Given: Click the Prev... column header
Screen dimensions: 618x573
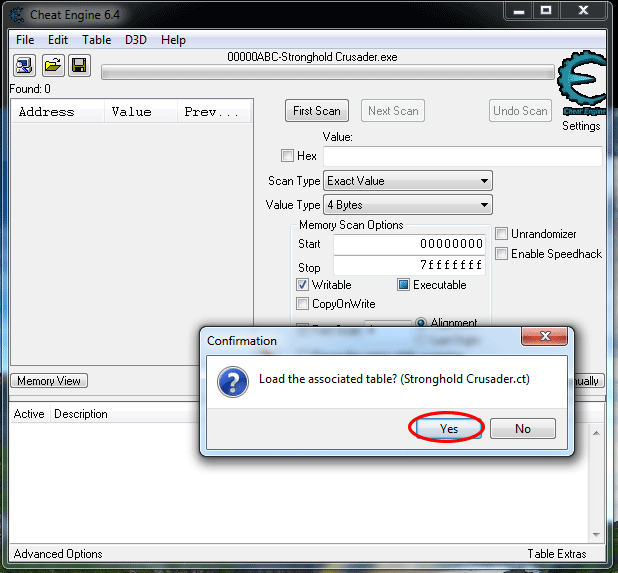Looking at the screenshot, I should 214,112.
